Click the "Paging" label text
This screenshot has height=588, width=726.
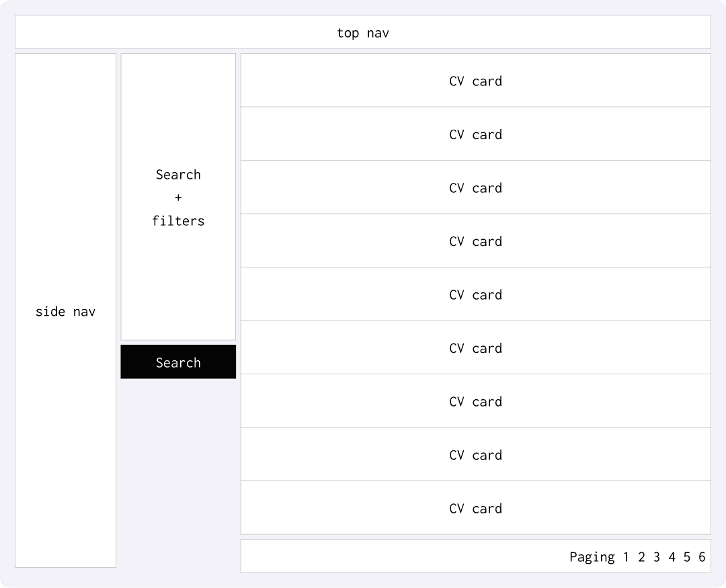pyautogui.click(x=592, y=557)
